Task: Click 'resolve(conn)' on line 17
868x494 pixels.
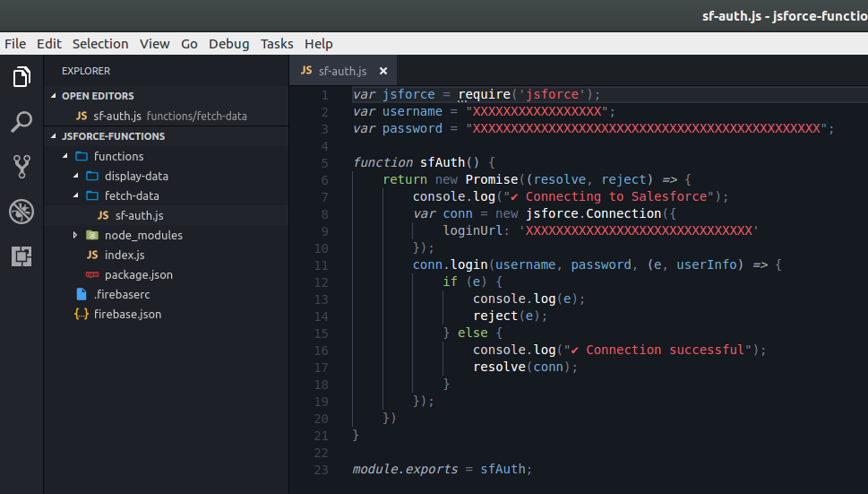Action: point(521,367)
